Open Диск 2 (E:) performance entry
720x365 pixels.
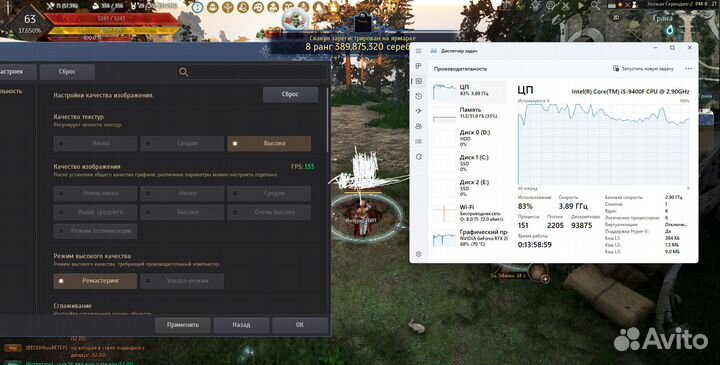pyautogui.click(x=469, y=188)
